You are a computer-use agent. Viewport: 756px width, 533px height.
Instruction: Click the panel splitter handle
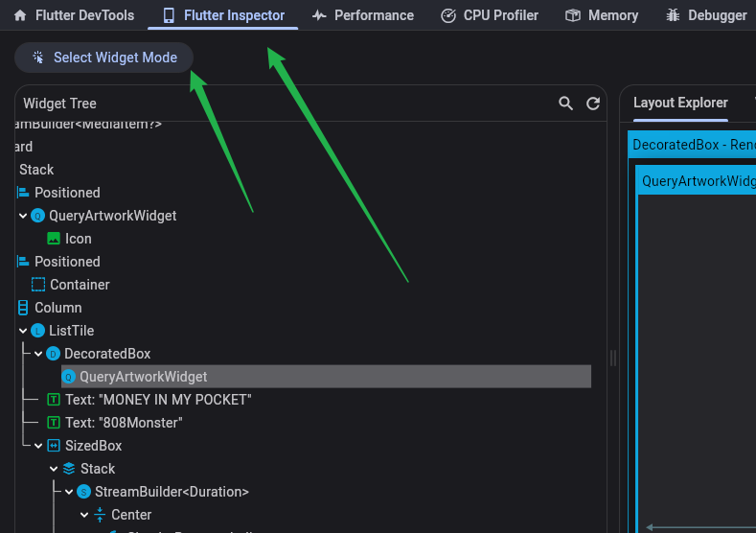click(613, 358)
